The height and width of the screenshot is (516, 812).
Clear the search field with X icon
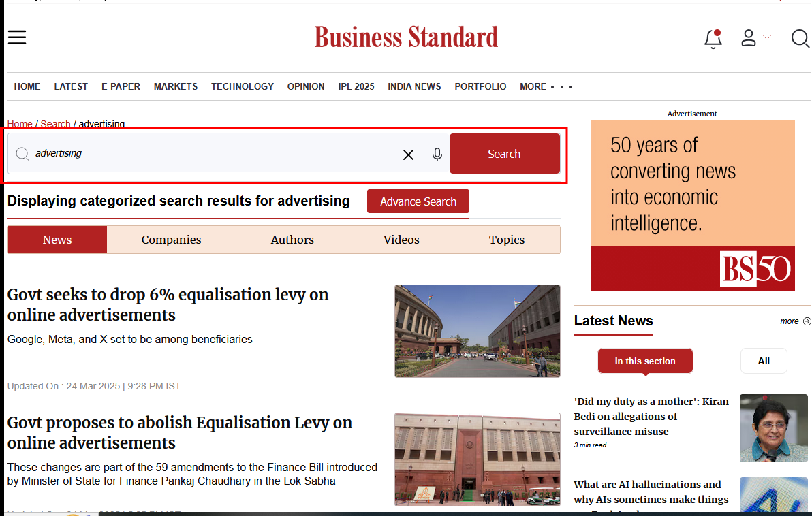(x=408, y=155)
